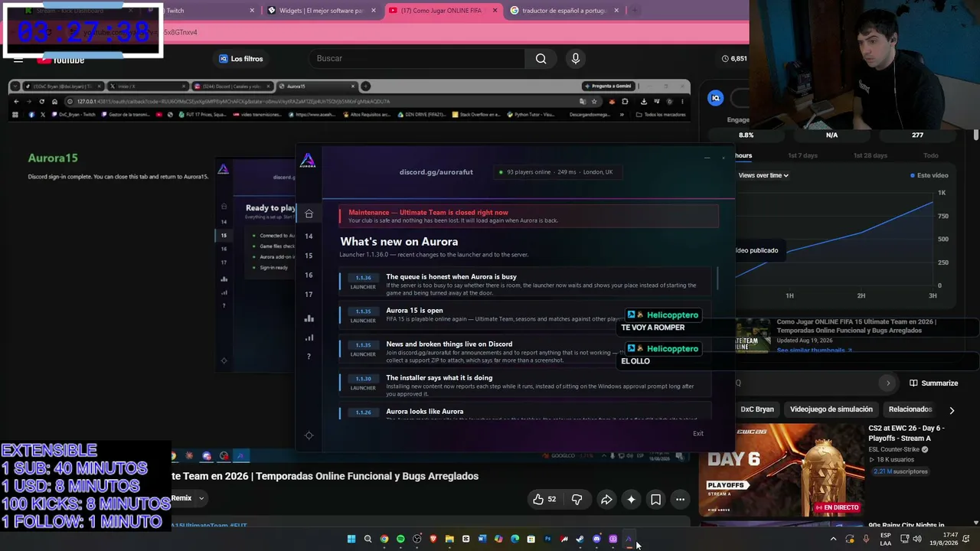Screen dimensions: 980x551
Task: Click the YouTube search magnifier button
Action: click(x=541, y=59)
